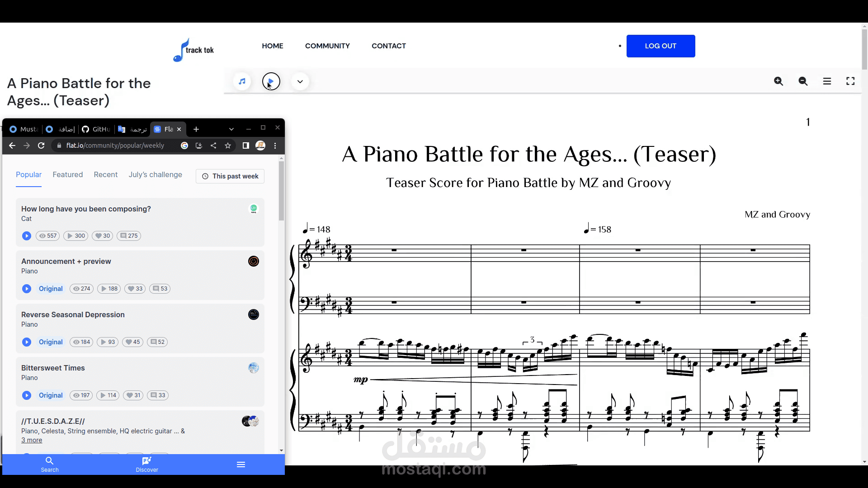Close the Flat browser tab

point(179,129)
